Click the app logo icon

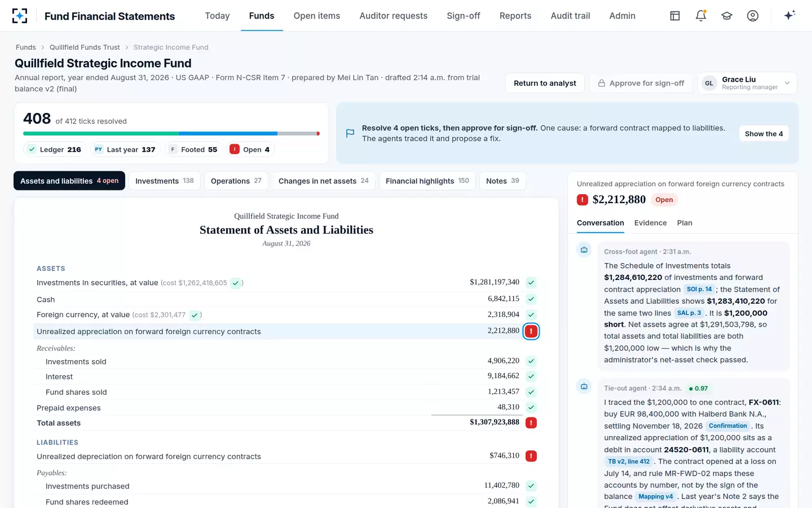(x=20, y=16)
